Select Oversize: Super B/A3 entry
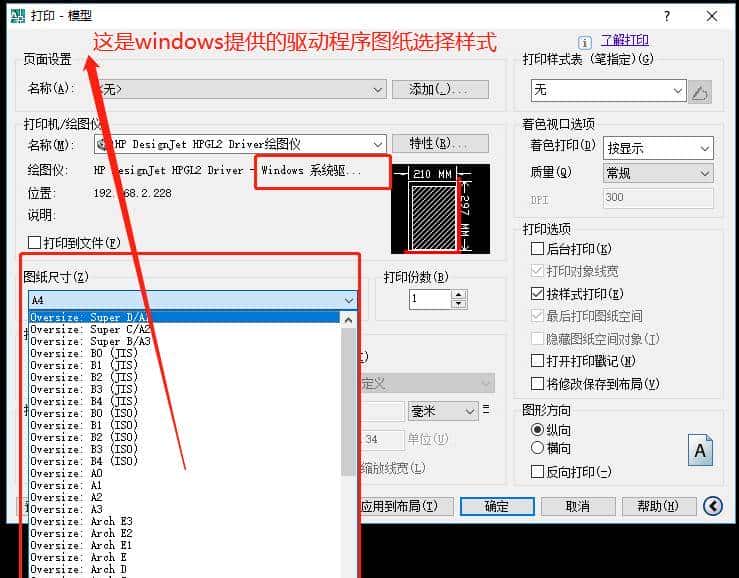 pyautogui.click(x=184, y=341)
